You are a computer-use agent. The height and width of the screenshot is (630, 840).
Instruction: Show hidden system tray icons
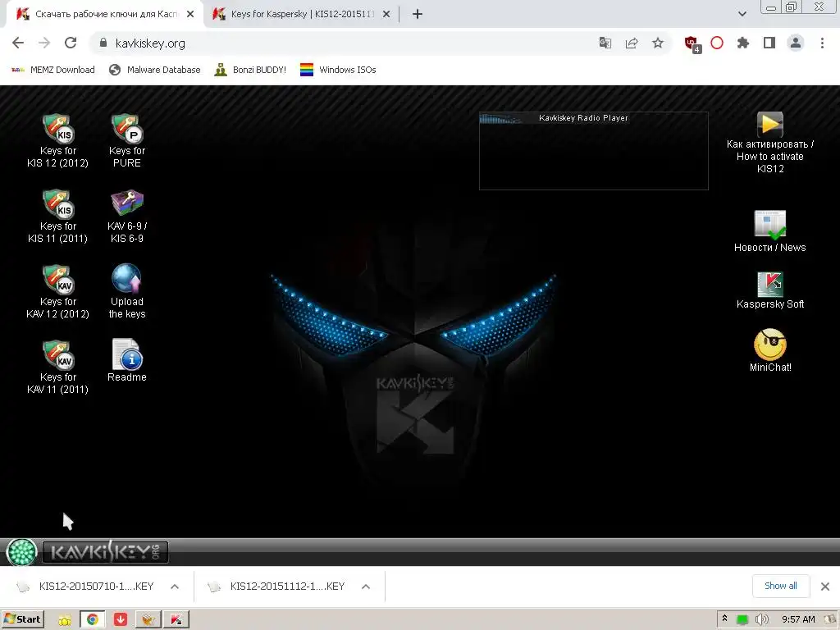724,619
